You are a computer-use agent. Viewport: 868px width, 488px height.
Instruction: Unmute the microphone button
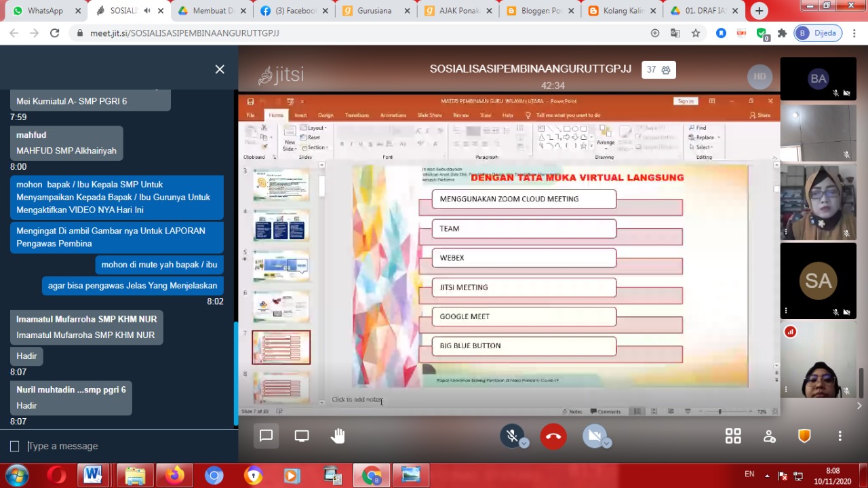tap(512, 436)
